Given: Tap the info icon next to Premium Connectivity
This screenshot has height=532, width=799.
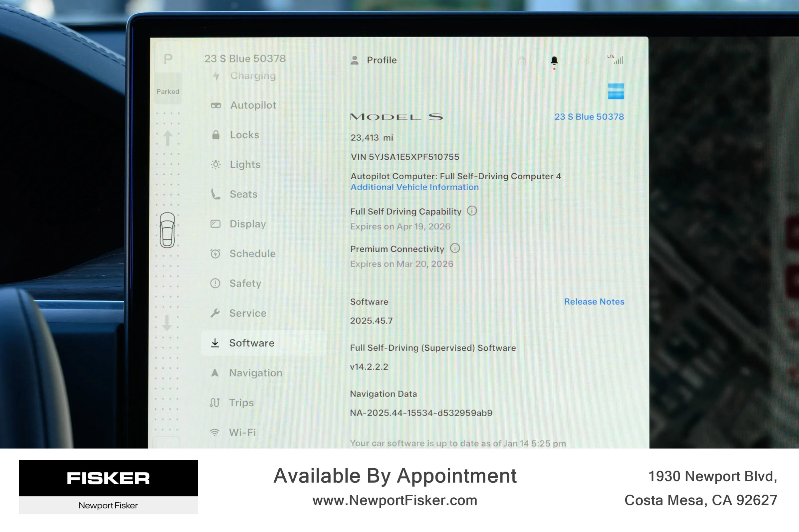Looking at the screenshot, I should [455, 248].
